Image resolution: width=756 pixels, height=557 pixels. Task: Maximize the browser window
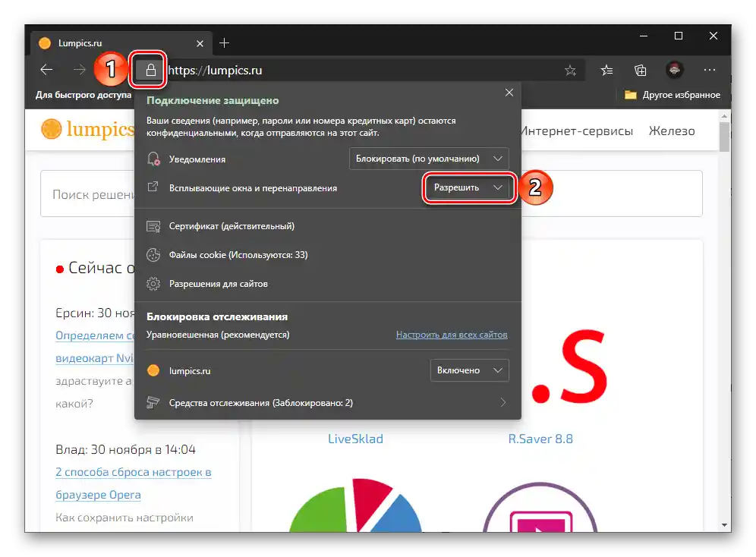679,36
